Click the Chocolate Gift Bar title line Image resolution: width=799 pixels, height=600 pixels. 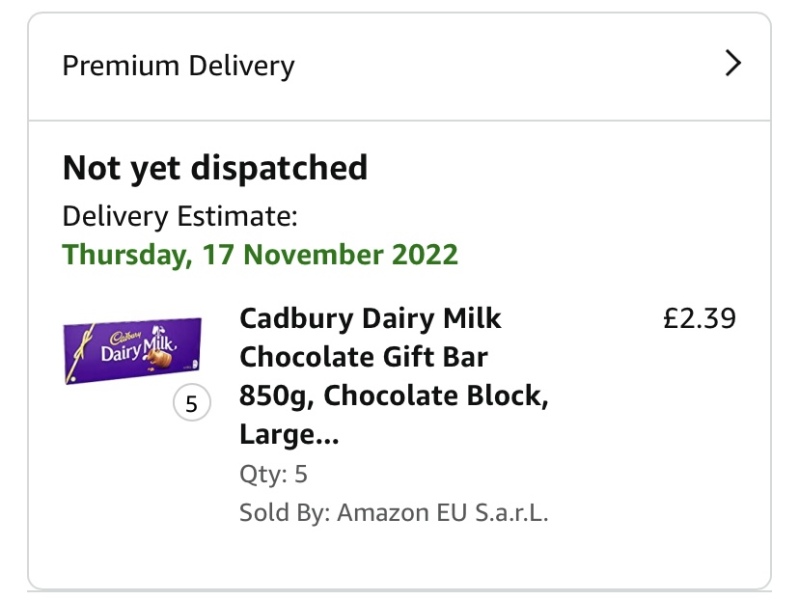(363, 357)
